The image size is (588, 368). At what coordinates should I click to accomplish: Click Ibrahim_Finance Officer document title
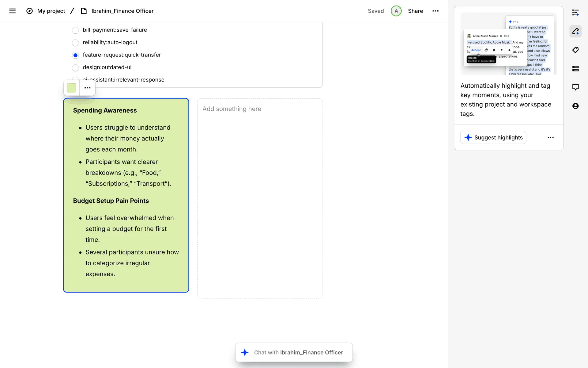[x=123, y=11]
